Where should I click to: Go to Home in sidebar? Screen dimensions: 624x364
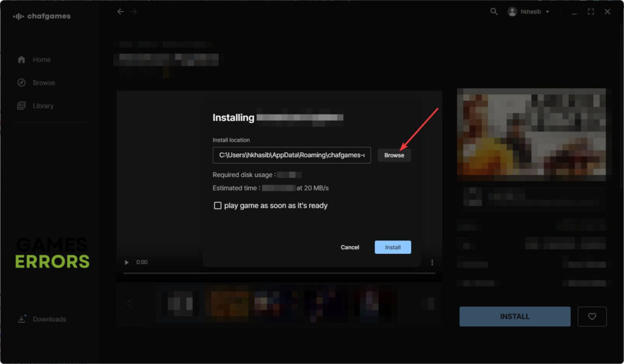point(41,60)
